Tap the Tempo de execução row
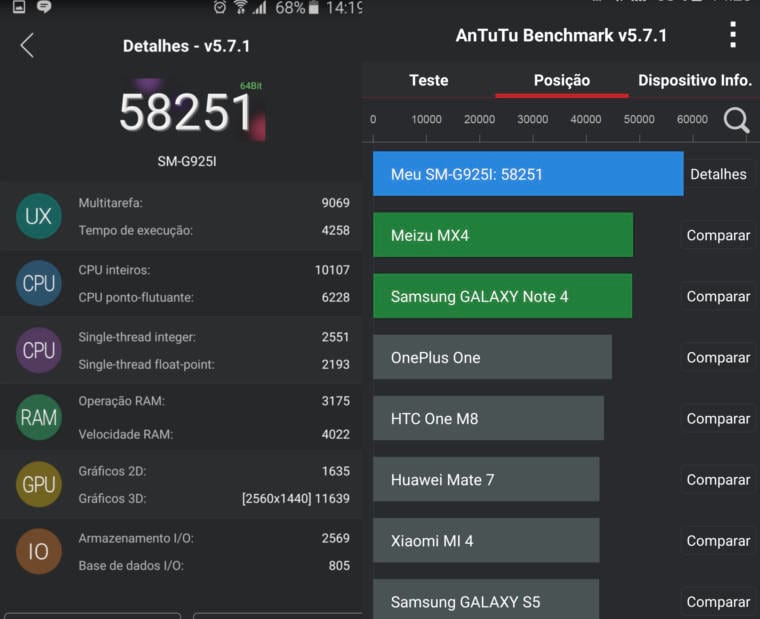The height and width of the screenshot is (619, 760). (214, 230)
